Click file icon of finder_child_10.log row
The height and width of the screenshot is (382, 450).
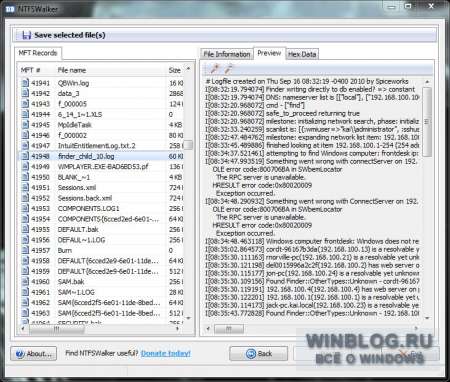coord(25,156)
